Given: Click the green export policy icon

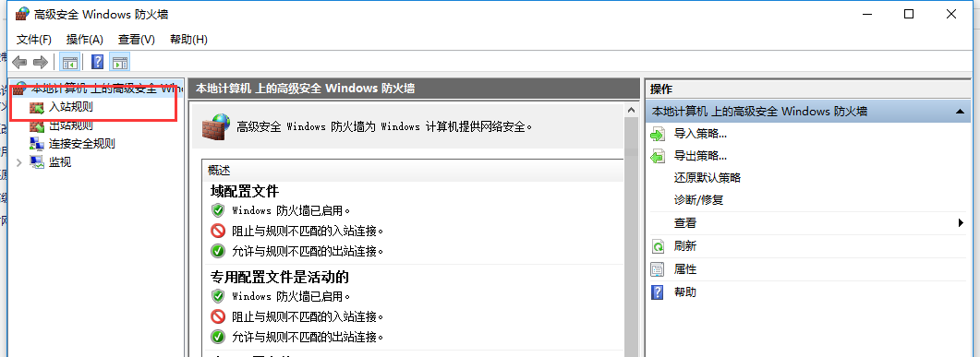Looking at the screenshot, I should point(658,157).
